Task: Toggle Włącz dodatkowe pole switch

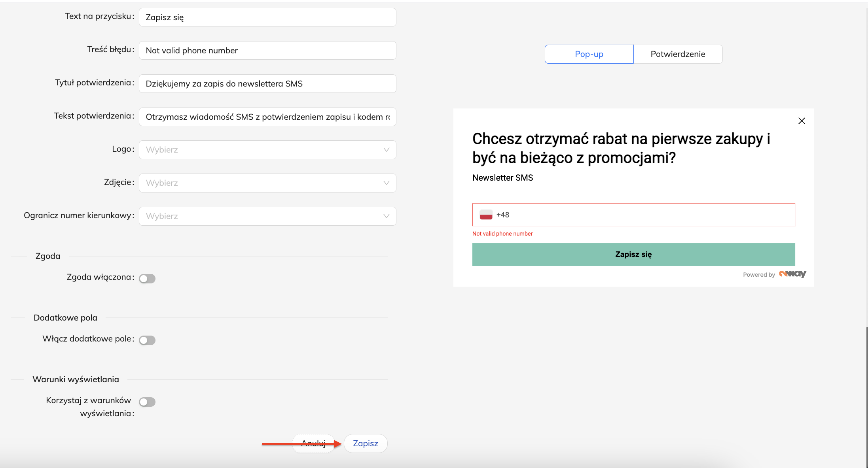Action: click(147, 340)
